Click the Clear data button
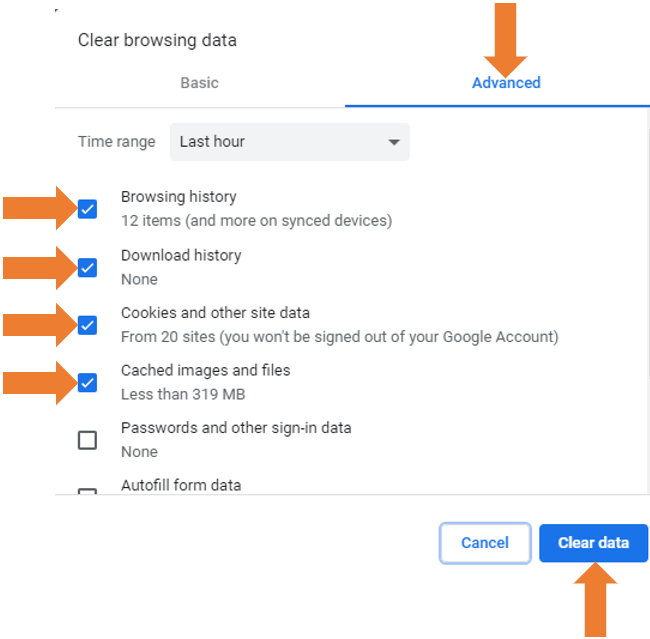 coord(593,543)
